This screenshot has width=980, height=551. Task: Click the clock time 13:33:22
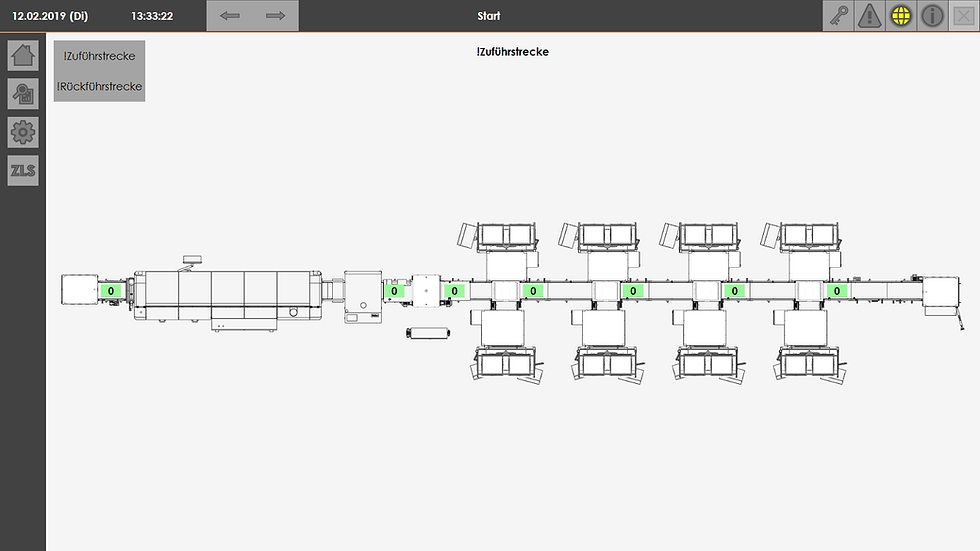[x=152, y=16]
